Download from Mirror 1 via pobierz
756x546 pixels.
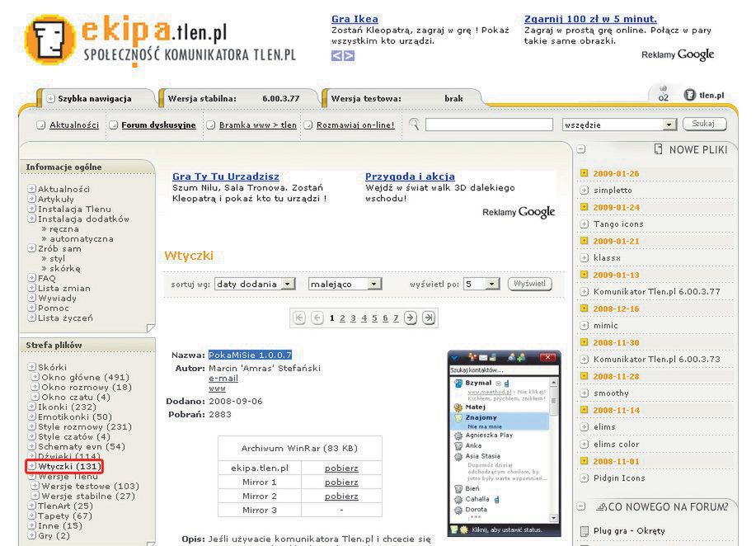point(341,482)
